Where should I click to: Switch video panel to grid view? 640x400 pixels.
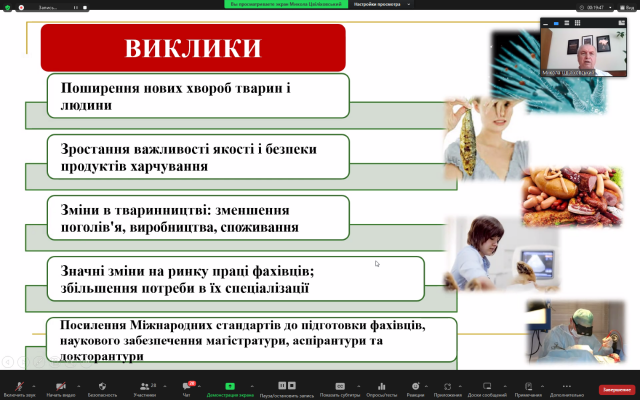577,23
